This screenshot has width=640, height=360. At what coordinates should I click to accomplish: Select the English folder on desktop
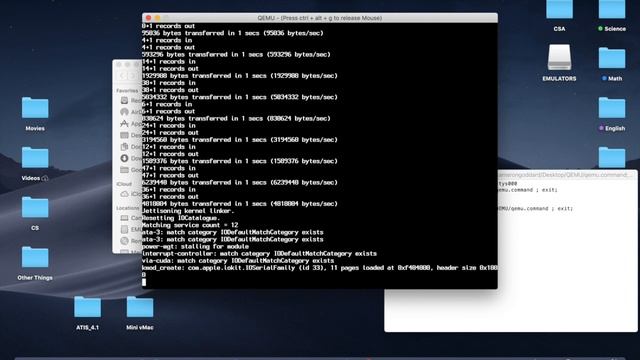point(612,113)
